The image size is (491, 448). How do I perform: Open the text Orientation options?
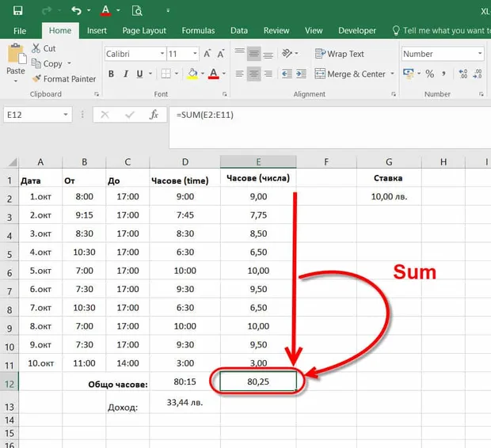tap(287, 54)
